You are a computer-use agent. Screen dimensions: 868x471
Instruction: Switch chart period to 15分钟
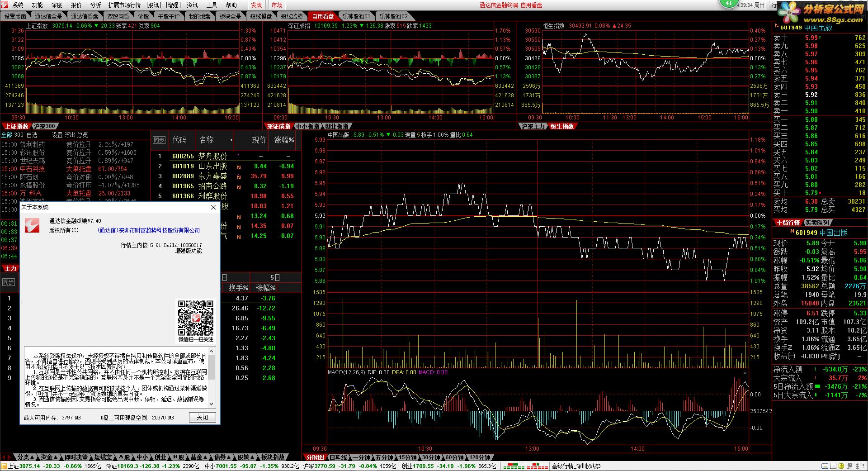click(x=408, y=457)
